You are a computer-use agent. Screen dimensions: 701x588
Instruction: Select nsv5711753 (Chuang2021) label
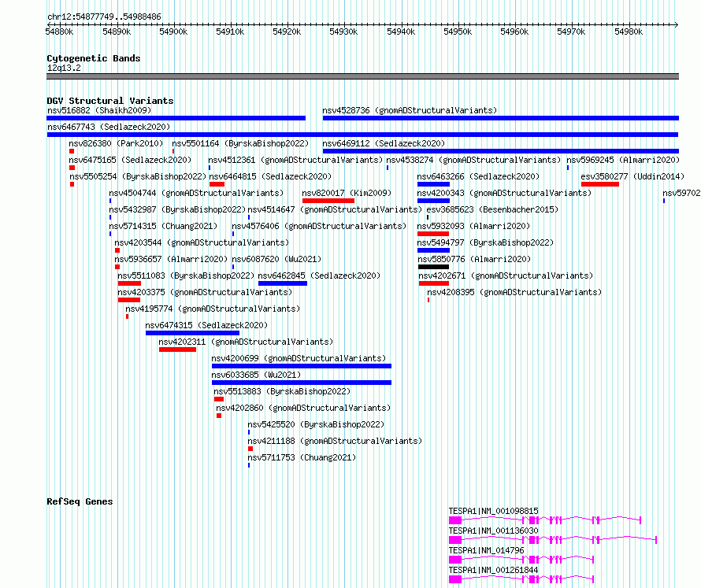[302, 457]
